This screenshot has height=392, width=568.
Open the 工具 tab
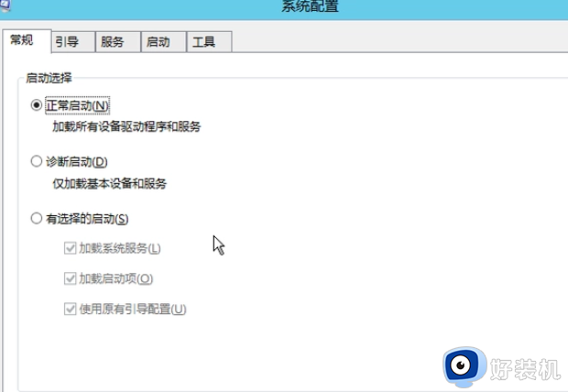point(209,42)
